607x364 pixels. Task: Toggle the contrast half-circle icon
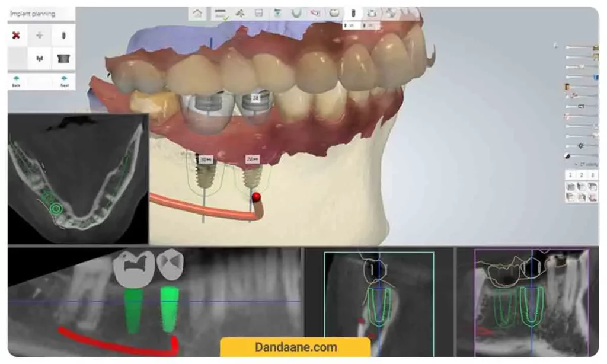[567, 155]
